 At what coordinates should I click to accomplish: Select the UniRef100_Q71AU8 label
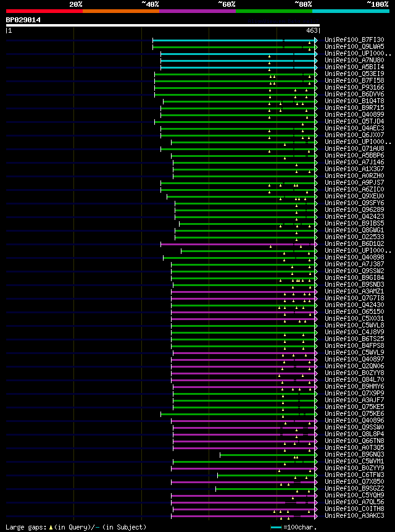tap(355, 149)
